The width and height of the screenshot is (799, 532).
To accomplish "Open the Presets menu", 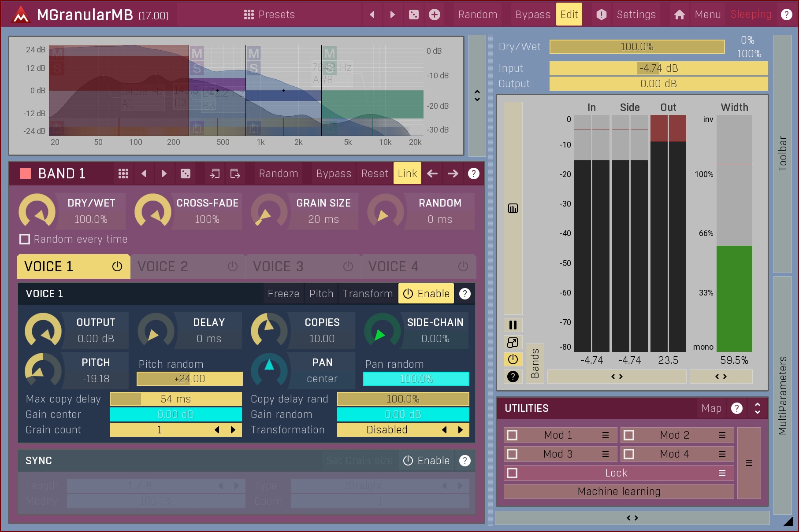I will tap(269, 15).
